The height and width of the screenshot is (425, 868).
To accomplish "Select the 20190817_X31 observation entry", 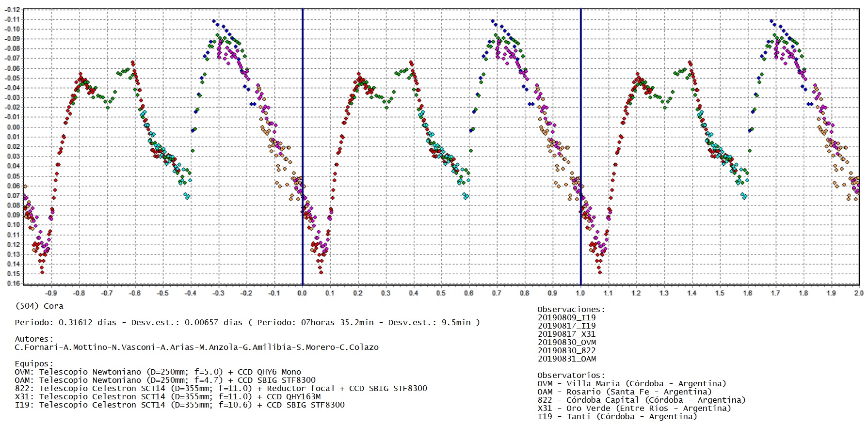I will (566, 334).
